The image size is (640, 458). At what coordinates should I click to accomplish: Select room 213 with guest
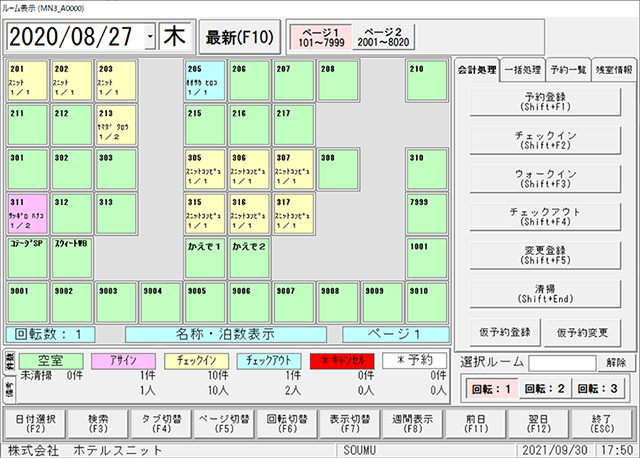(116, 125)
